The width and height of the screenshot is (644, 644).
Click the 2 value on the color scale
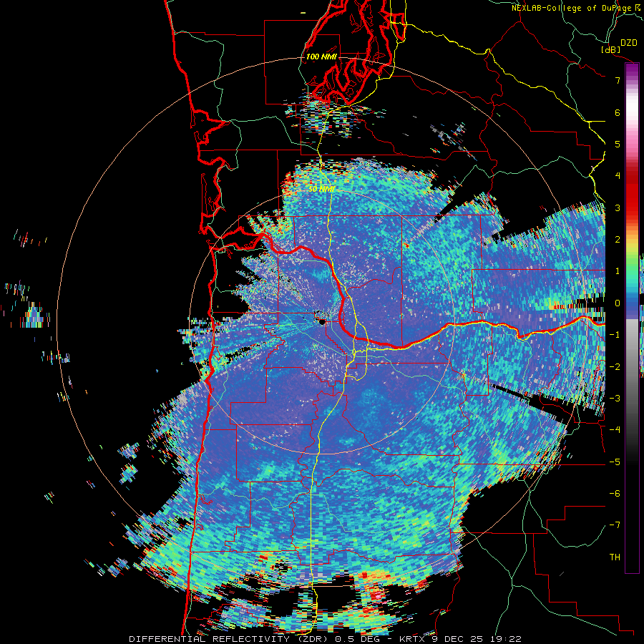(x=618, y=240)
